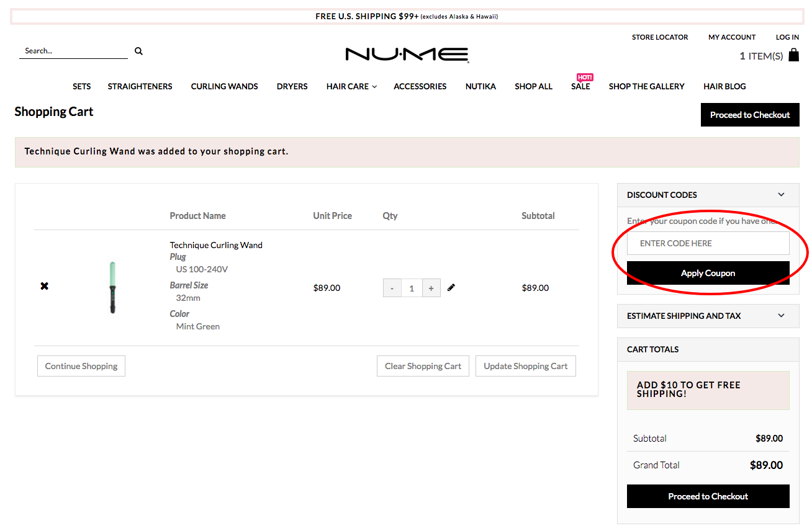Expand Estimate Shipping and Tax section
The height and width of the screenshot is (531, 812).
coord(708,316)
